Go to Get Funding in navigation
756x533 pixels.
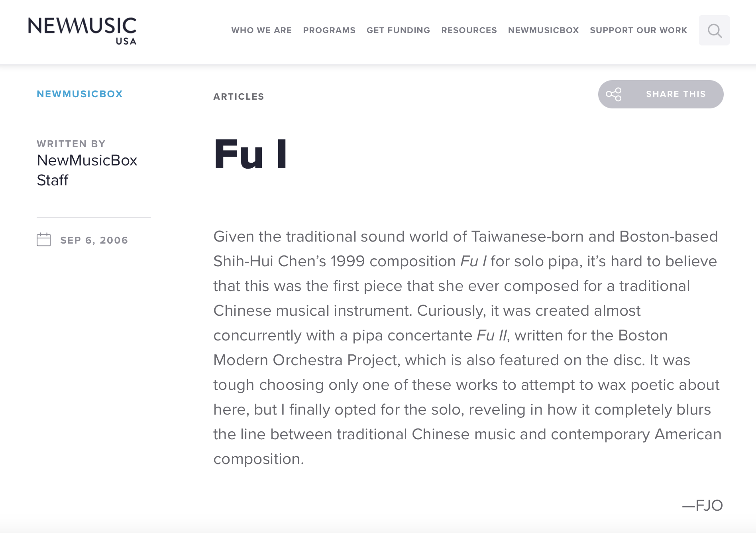coord(398,30)
